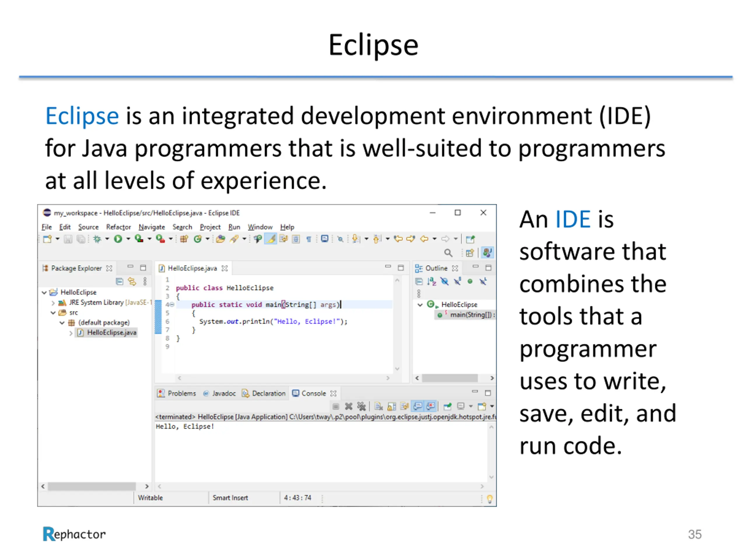Collapse the HelloEclipse project tree node

pyautogui.click(x=44, y=292)
